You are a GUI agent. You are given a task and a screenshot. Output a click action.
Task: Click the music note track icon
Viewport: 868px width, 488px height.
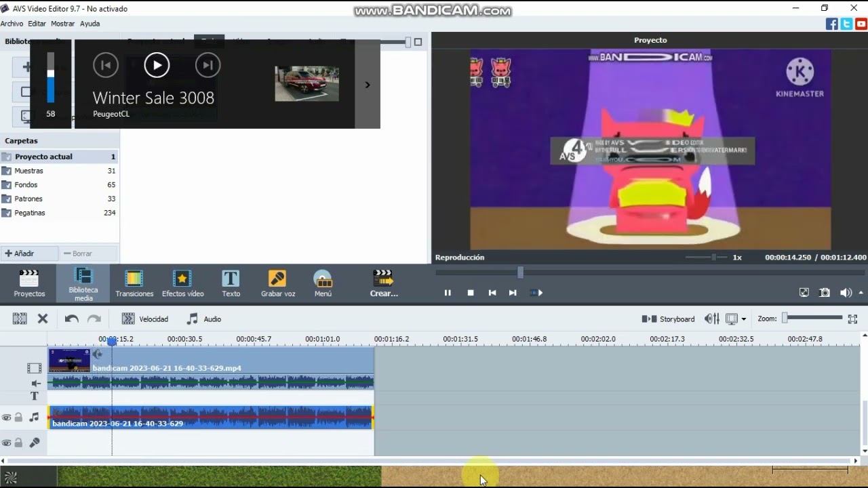(x=34, y=418)
